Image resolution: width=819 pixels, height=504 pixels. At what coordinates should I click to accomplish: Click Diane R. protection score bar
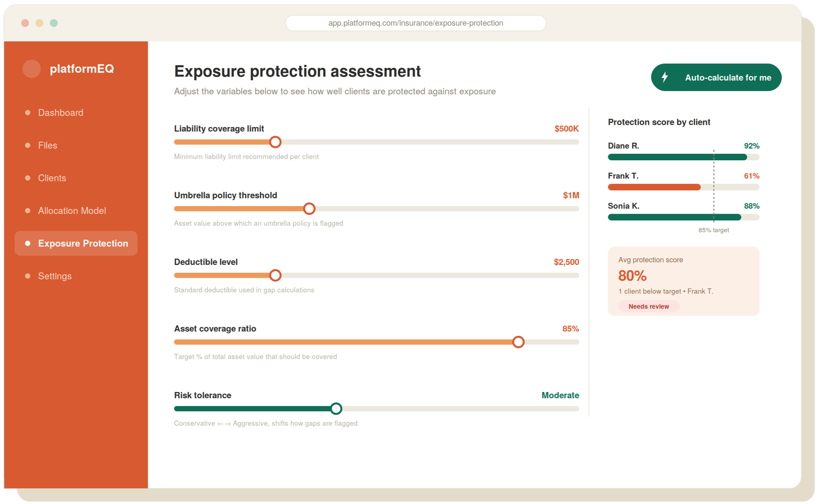tap(684, 157)
